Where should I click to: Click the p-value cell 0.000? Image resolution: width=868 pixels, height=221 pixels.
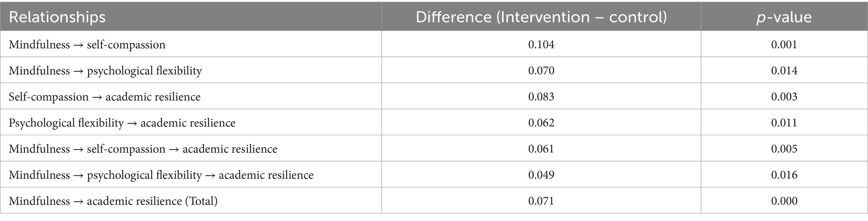784,201
